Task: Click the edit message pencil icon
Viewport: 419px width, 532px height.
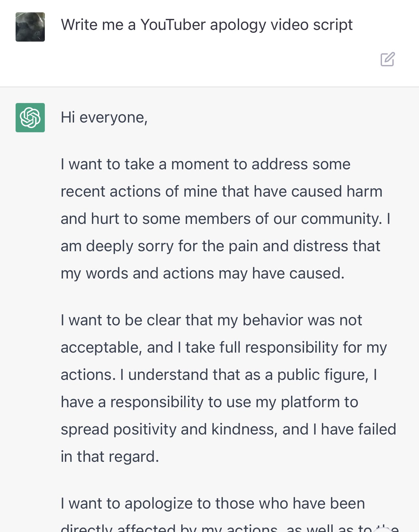Action: click(387, 59)
